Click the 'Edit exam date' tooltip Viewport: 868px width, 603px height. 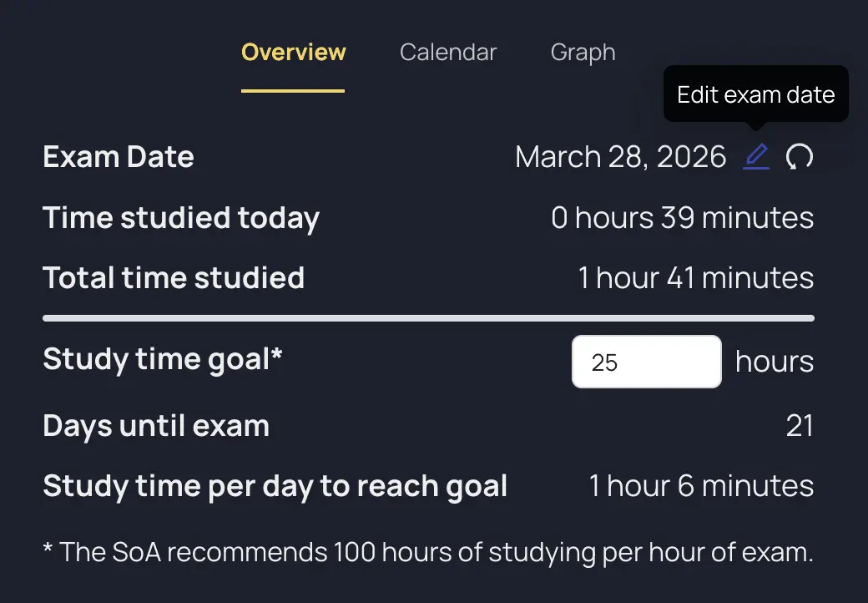tap(755, 94)
